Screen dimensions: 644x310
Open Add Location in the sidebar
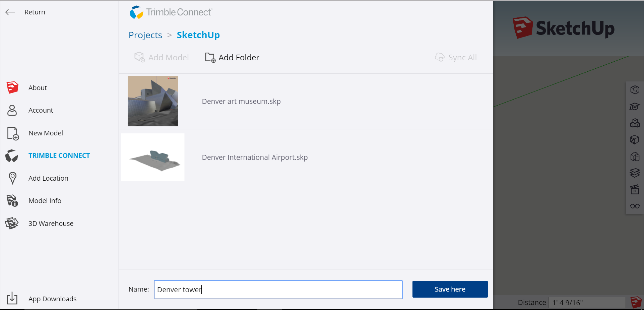tap(48, 178)
